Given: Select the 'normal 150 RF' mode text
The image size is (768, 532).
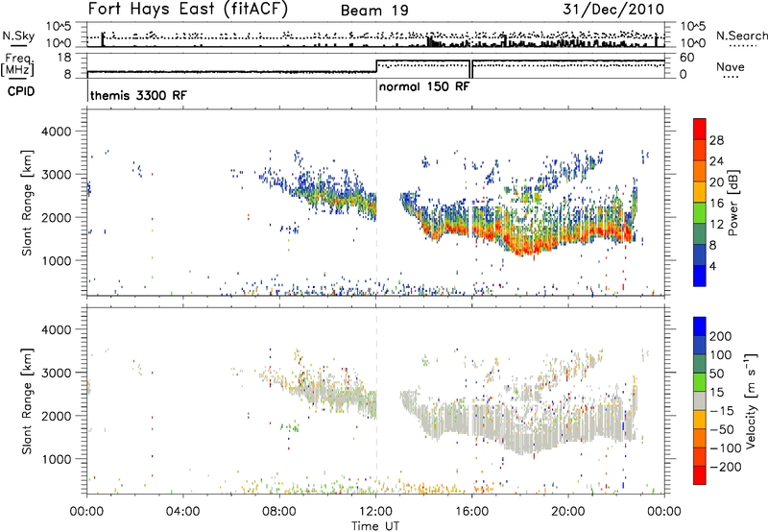Looking at the screenshot, I should coord(424,86).
